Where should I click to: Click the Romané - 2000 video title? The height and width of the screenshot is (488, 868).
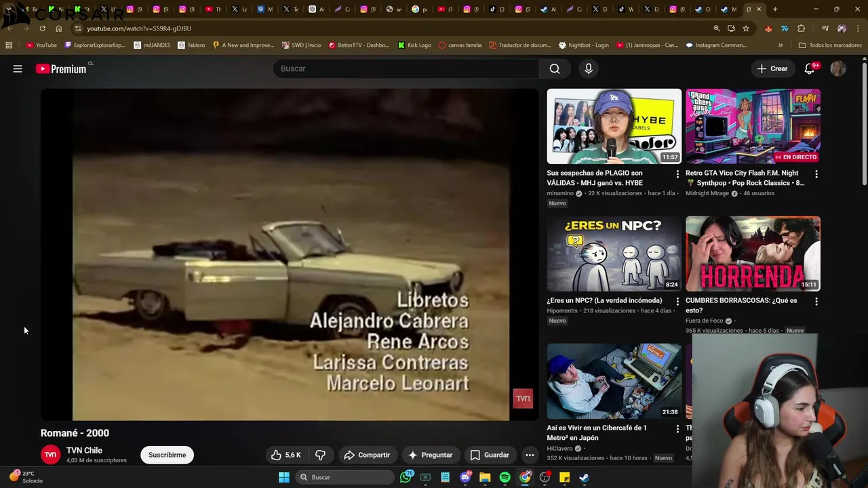(75, 433)
